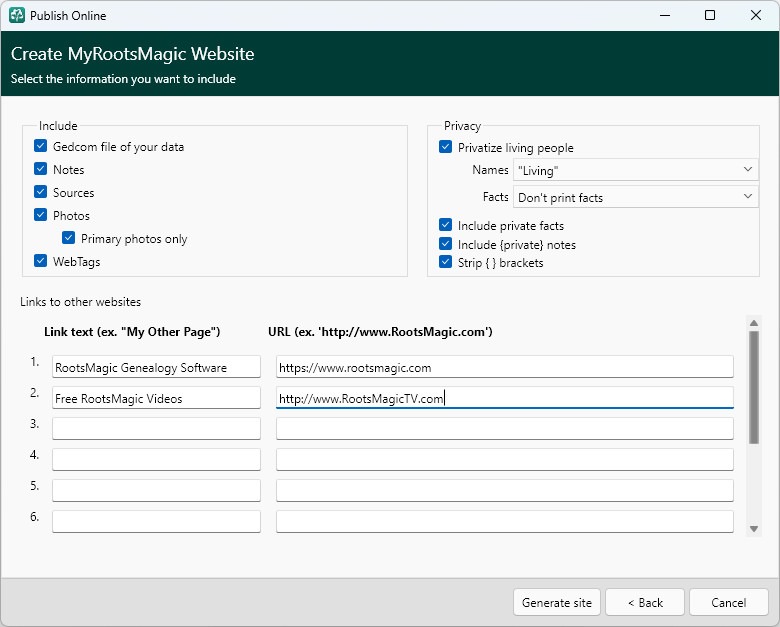The height and width of the screenshot is (627, 780).
Task: Toggle the Sources checkbox
Action: pos(41,192)
